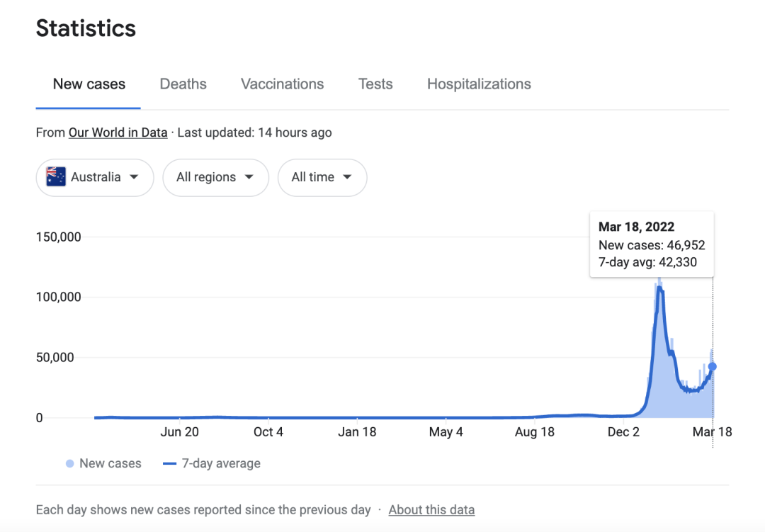Switch to the Deaths tab
The width and height of the screenshot is (765, 532).
click(x=183, y=84)
